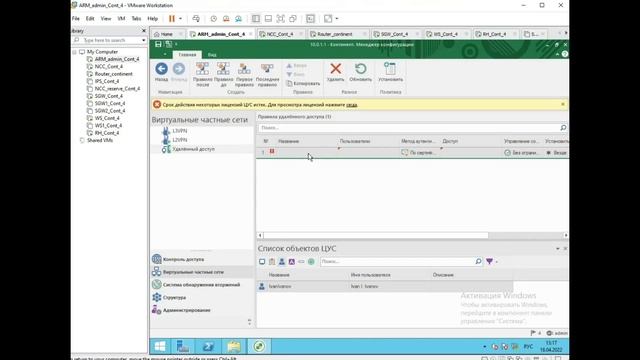Screen dimensions: 640x360
Task: Open file explorer folder in guest taskbar
Action: click(x=234, y=347)
